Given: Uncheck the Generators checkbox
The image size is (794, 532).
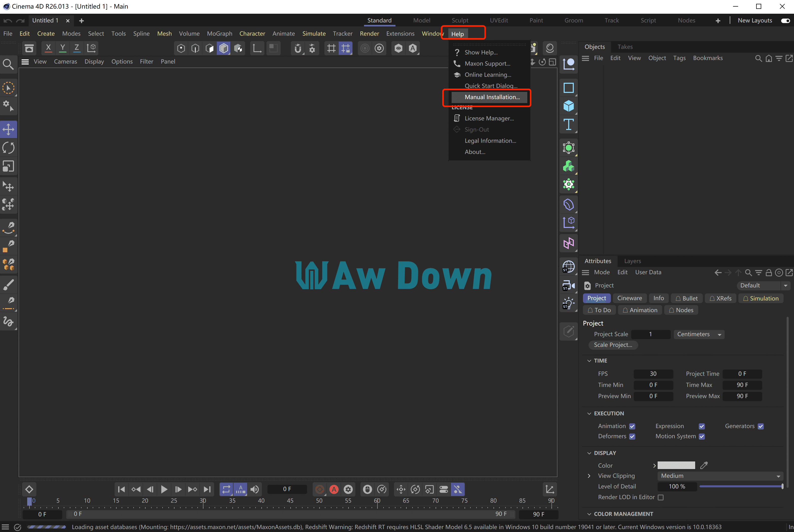Looking at the screenshot, I should tap(761, 426).
